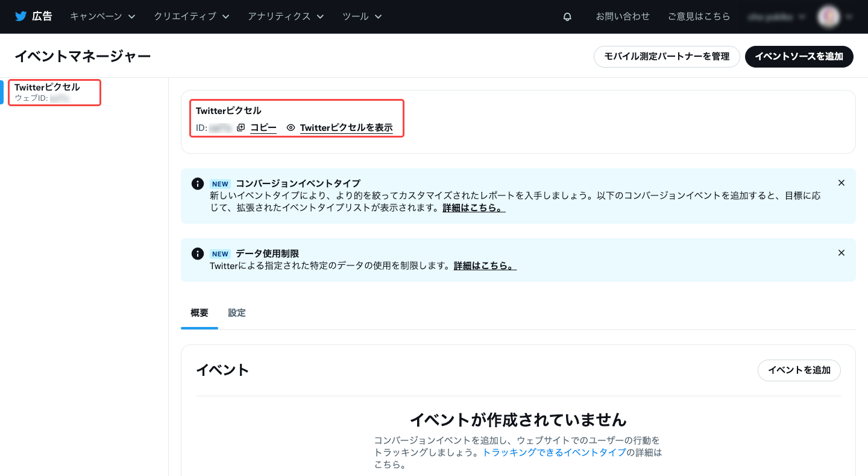Click info icon in データ使用制限 banner
Screen dimensions: 868x476
point(197,253)
